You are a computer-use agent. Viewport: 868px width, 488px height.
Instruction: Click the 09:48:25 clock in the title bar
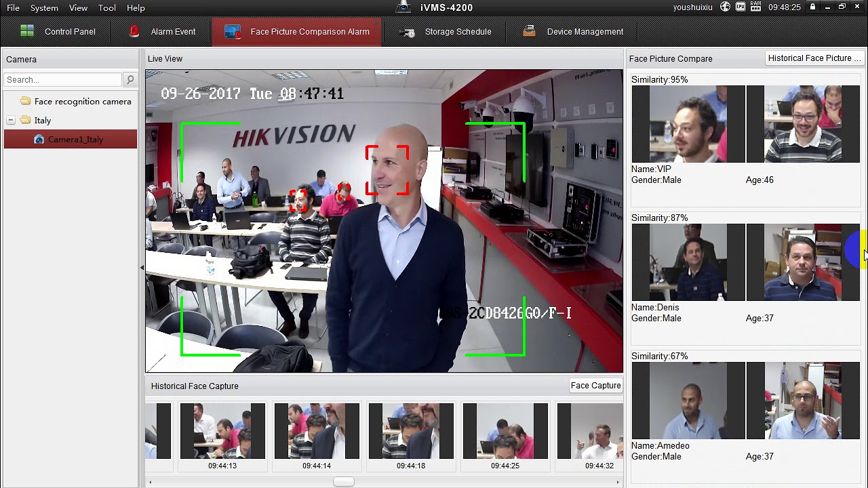[x=785, y=7]
